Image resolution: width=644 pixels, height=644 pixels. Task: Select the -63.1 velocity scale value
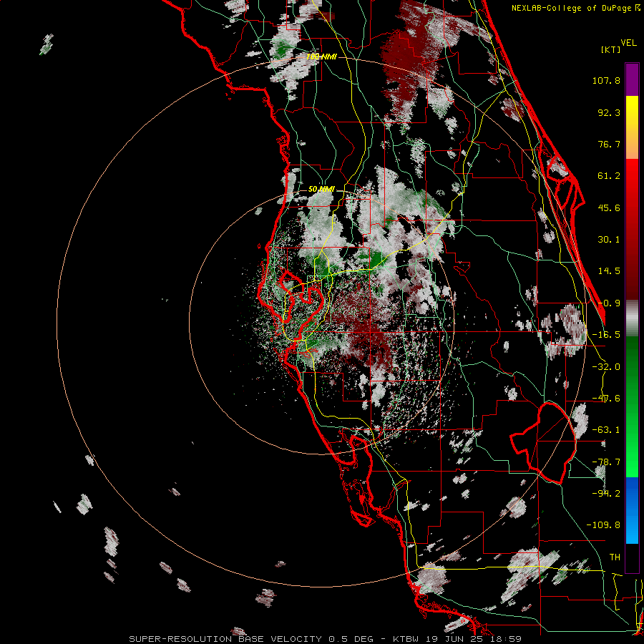[x=606, y=430]
